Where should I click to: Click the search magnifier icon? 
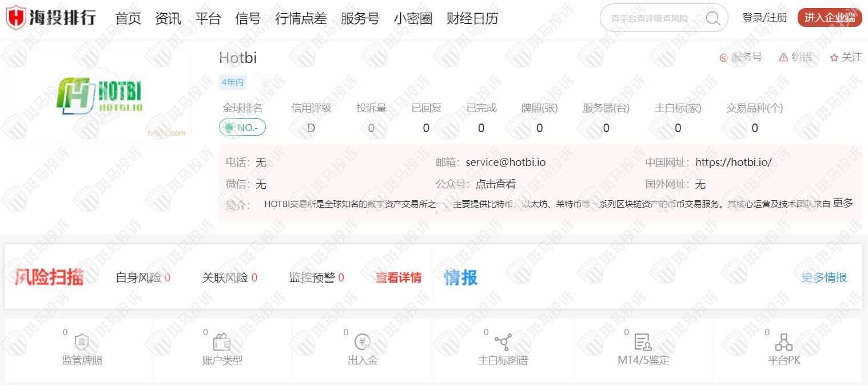click(712, 18)
